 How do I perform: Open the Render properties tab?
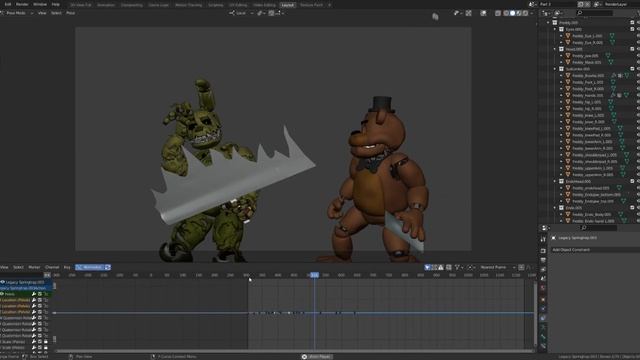tap(543, 251)
